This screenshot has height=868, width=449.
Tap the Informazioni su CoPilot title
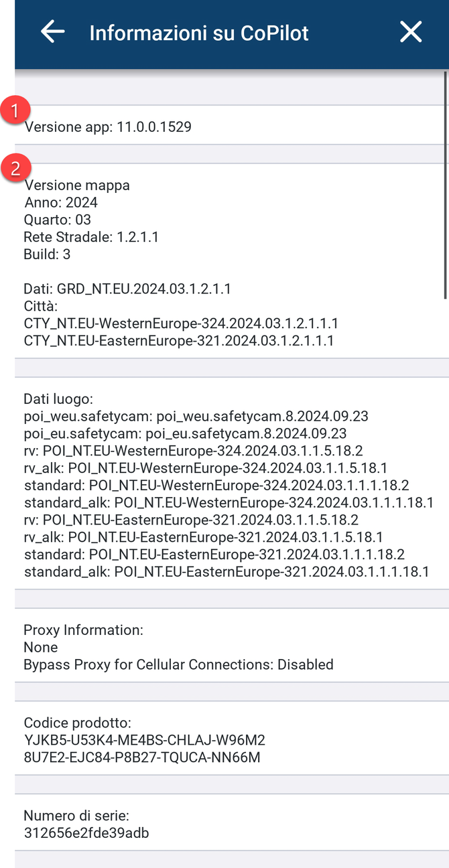click(x=199, y=33)
